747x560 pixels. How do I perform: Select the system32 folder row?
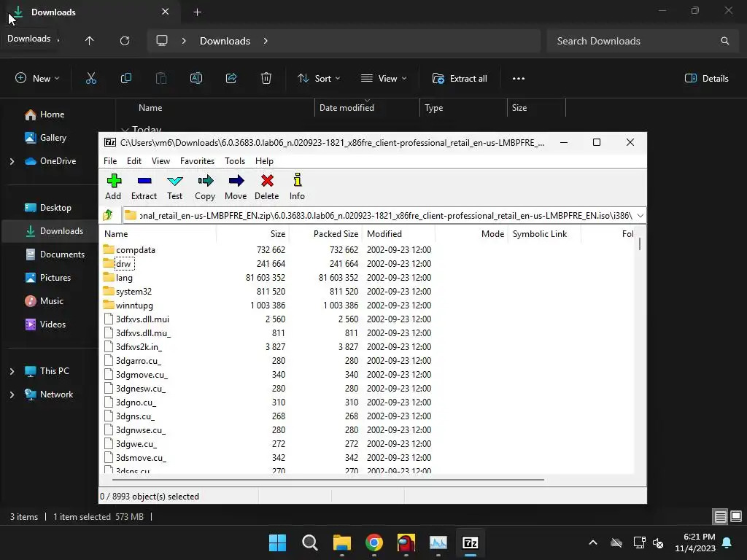134,292
